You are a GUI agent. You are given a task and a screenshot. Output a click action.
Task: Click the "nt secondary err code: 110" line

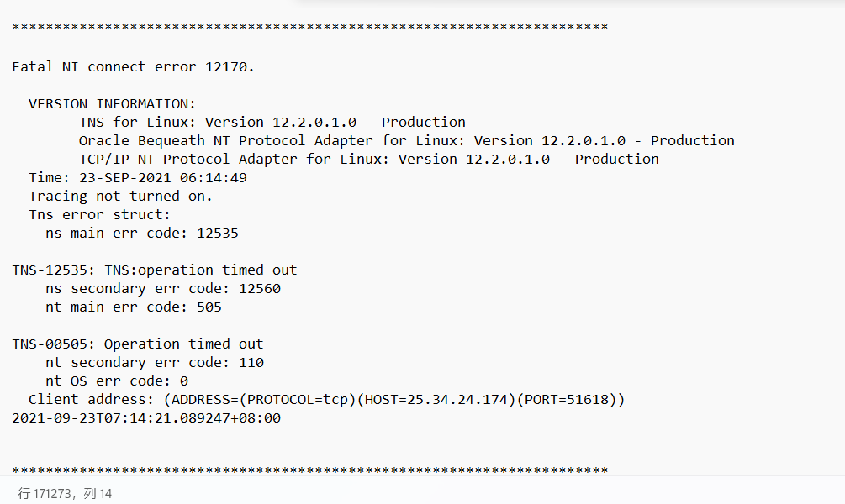click(154, 362)
